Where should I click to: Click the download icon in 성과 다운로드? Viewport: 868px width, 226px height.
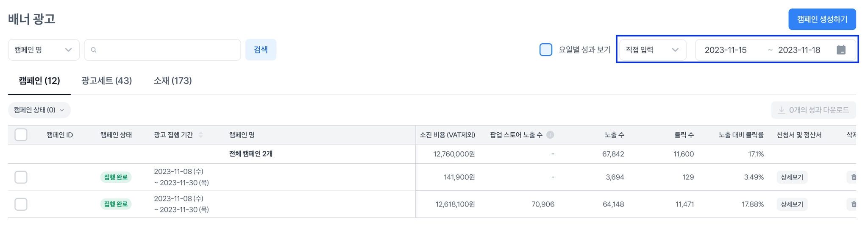[781, 110]
